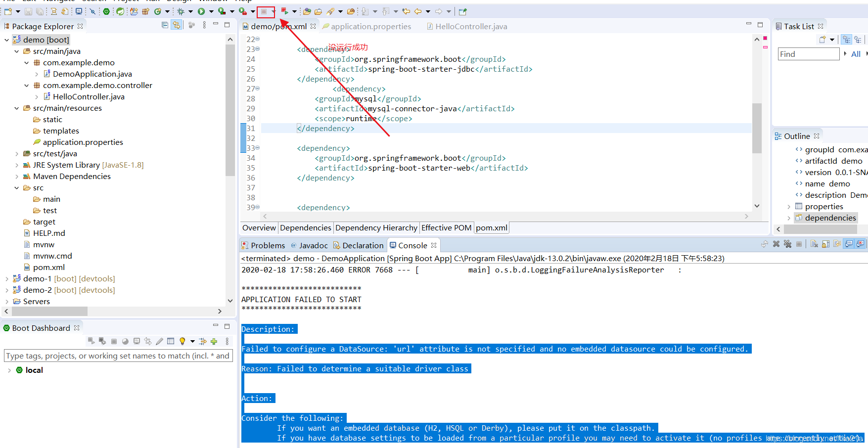The width and height of the screenshot is (868, 448).
Task: Create a new Spring Starter Project from toolbar
Action: 120,11
